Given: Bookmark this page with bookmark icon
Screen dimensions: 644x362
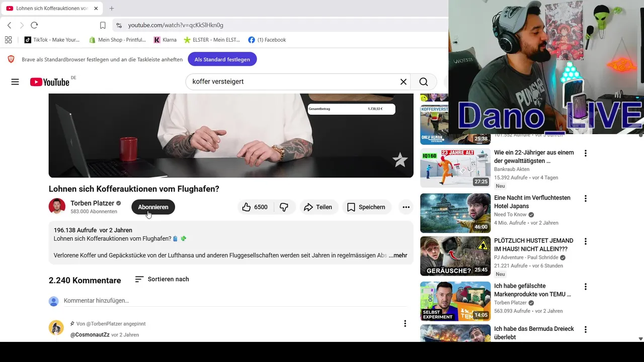Looking at the screenshot, I should pyautogui.click(x=103, y=25).
